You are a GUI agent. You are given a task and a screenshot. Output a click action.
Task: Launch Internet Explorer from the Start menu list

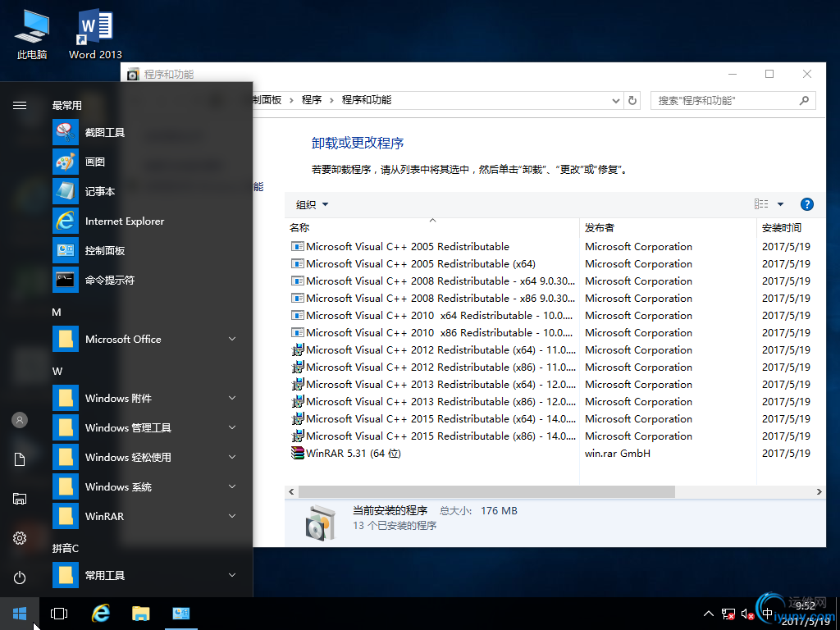146,221
